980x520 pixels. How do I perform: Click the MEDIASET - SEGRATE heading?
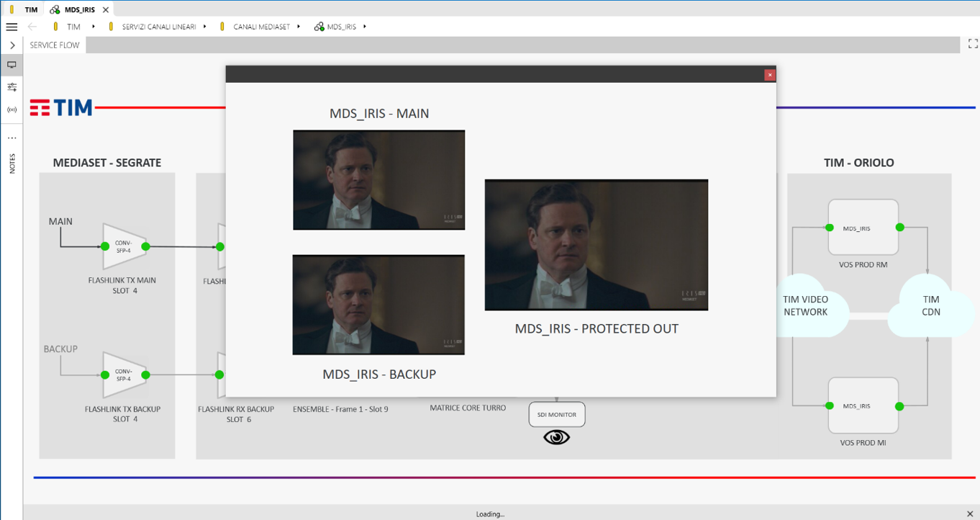coord(107,163)
